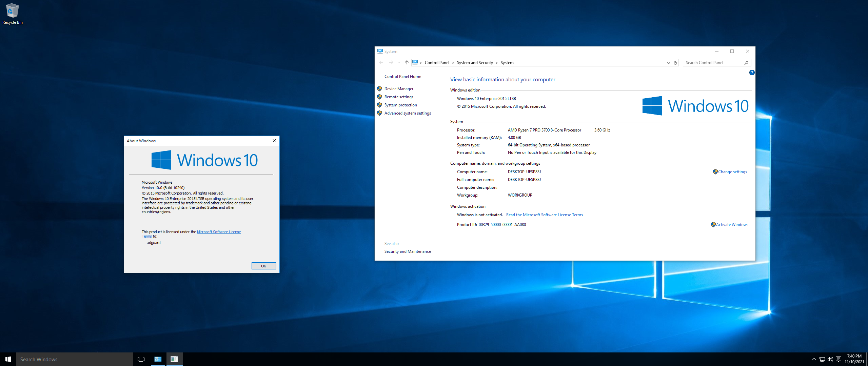The image size is (868, 366).
Task: Show hidden system tray icons
Action: (x=814, y=359)
